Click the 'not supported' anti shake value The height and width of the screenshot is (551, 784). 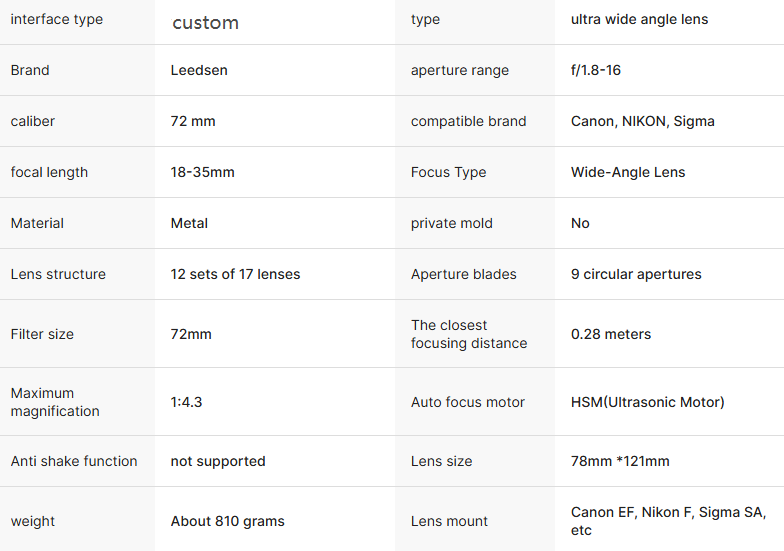[218, 461]
